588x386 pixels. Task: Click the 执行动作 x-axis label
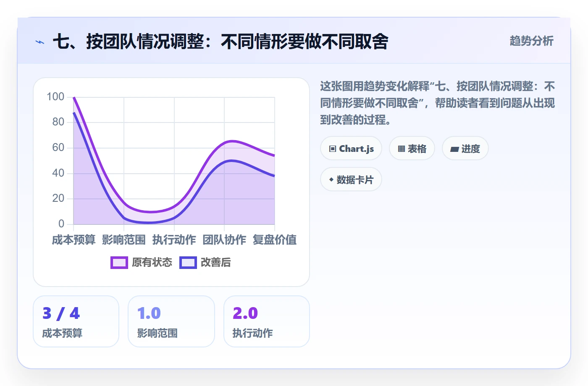click(174, 240)
